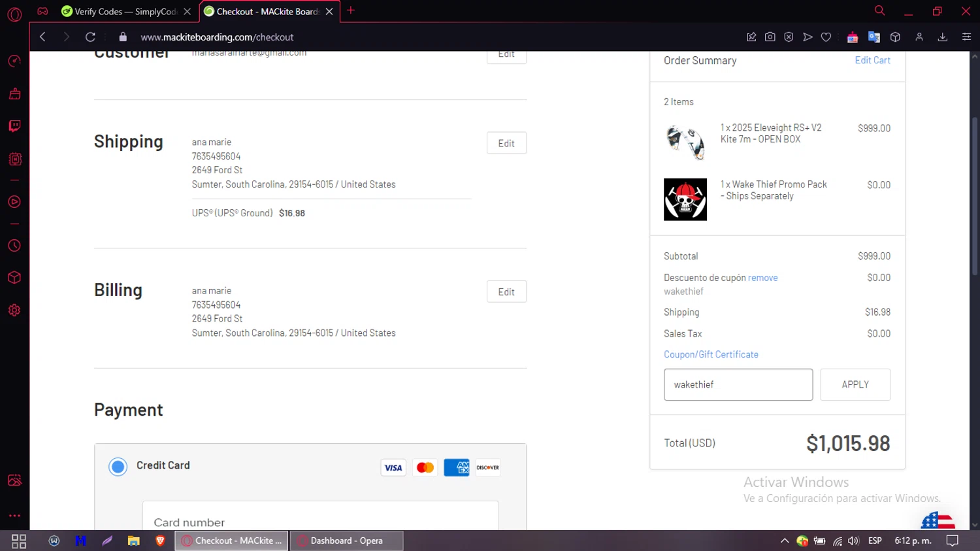Open GX Control speedometer icon in sidebar
Viewport: 980px width, 551px height.
click(14, 61)
